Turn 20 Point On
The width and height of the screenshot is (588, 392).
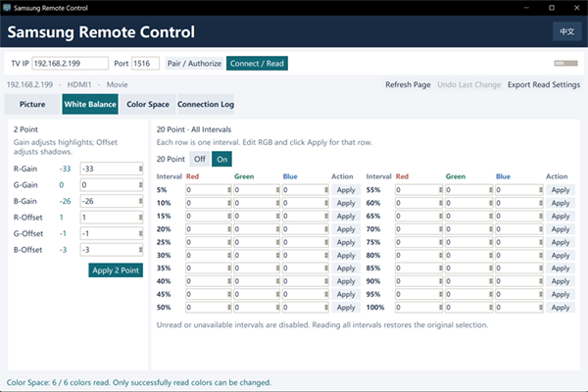(222, 159)
